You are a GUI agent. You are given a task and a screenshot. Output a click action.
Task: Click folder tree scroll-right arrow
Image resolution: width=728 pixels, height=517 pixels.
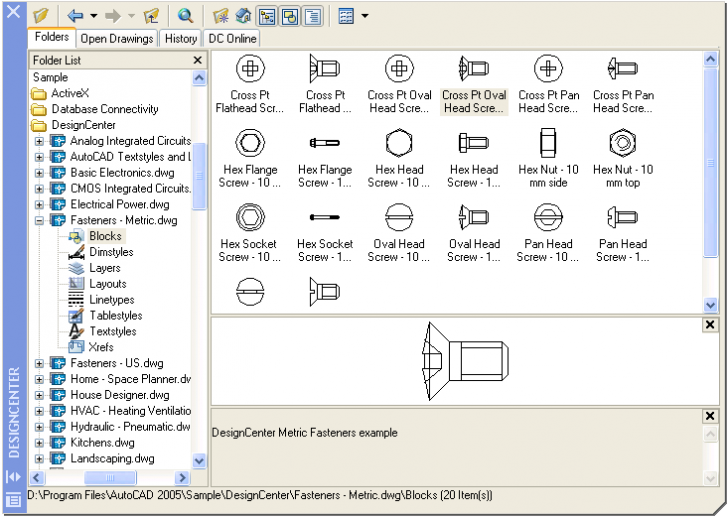(x=182, y=478)
